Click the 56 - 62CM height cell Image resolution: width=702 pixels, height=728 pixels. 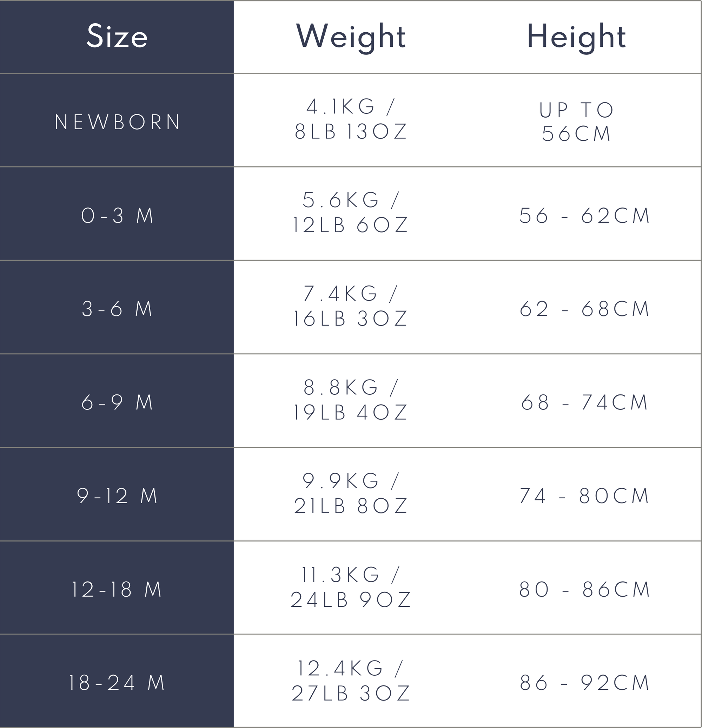click(584, 216)
